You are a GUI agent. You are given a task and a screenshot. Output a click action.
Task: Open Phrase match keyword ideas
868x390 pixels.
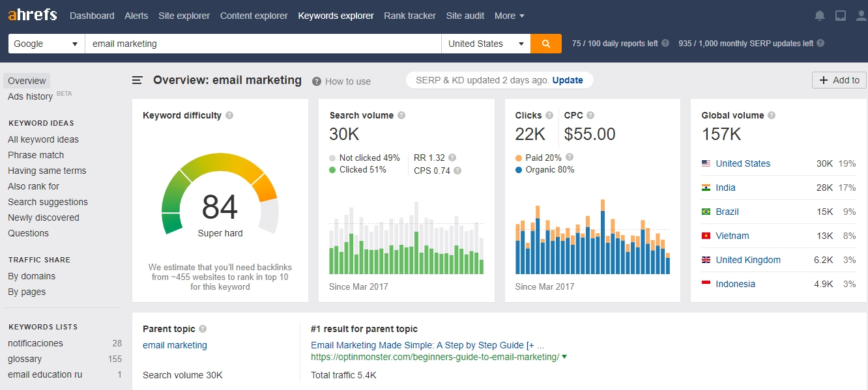[x=36, y=155]
